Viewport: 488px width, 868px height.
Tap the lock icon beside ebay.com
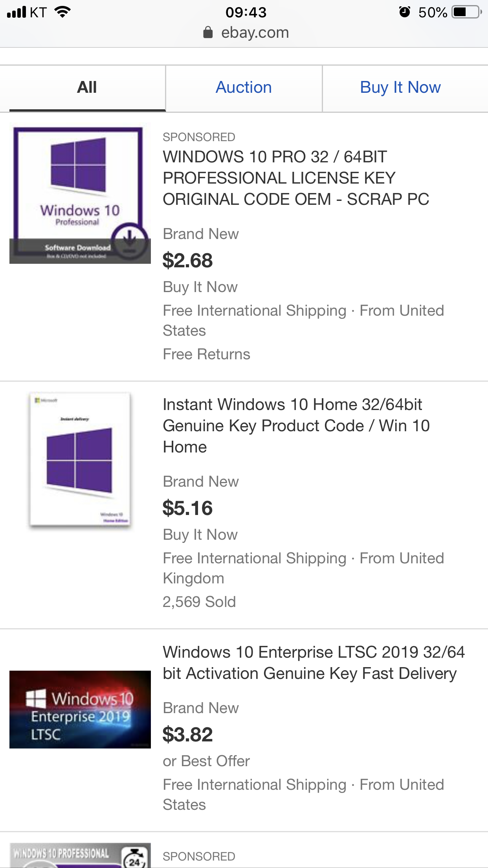[208, 33]
